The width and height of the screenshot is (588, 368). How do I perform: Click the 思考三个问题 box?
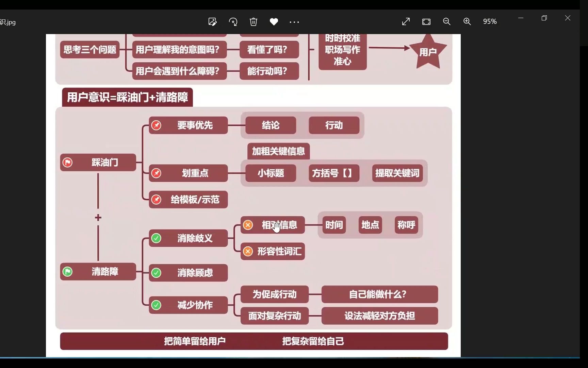click(x=90, y=50)
